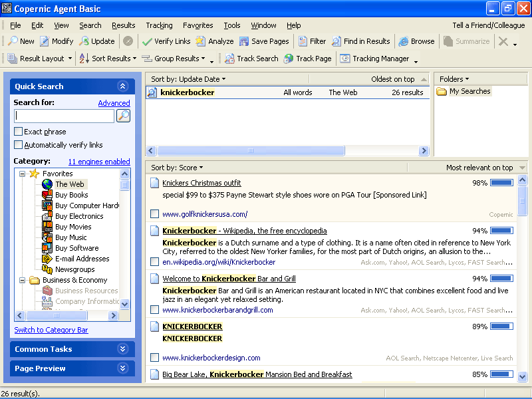The height and width of the screenshot is (399, 532).
Task: Click 11 engines enabled link
Action: tap(99, 162)
